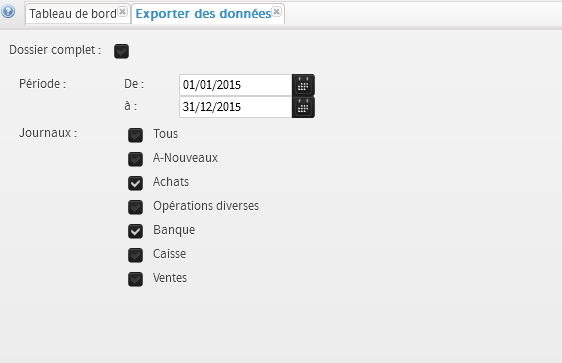This screenshot has width=562, height=363.
Task: Click the A-Nouveaux label text
Action: point(185,158)
